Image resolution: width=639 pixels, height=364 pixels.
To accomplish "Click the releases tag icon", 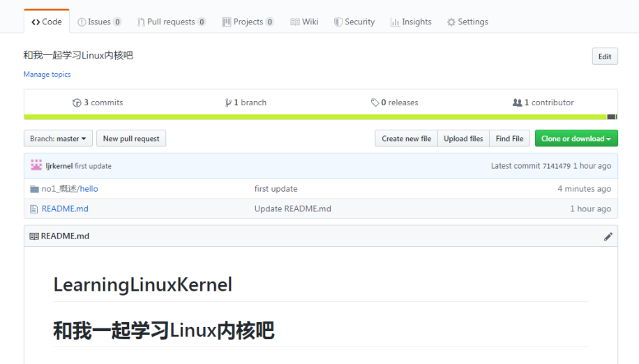I will 375,103.
